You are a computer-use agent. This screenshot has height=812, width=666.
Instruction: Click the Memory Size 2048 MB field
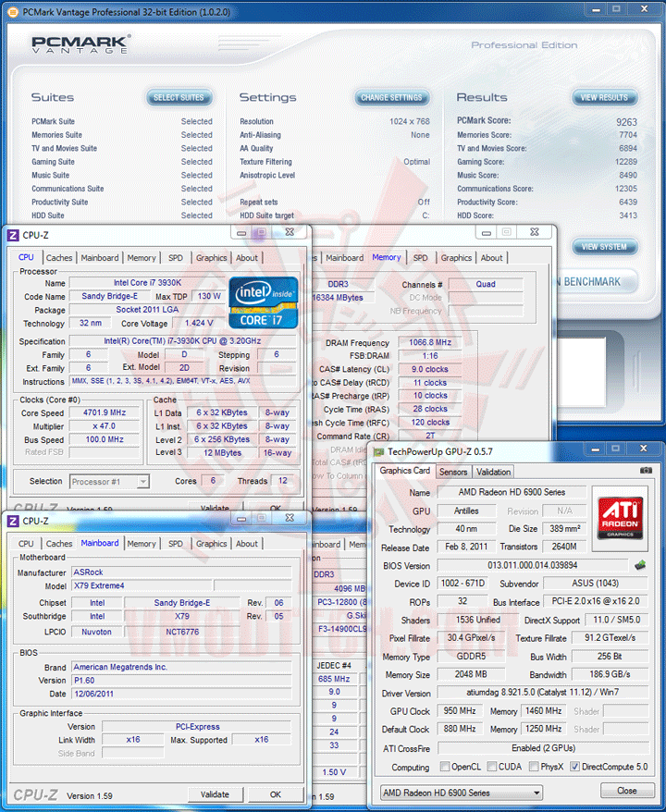coord(471,674)
